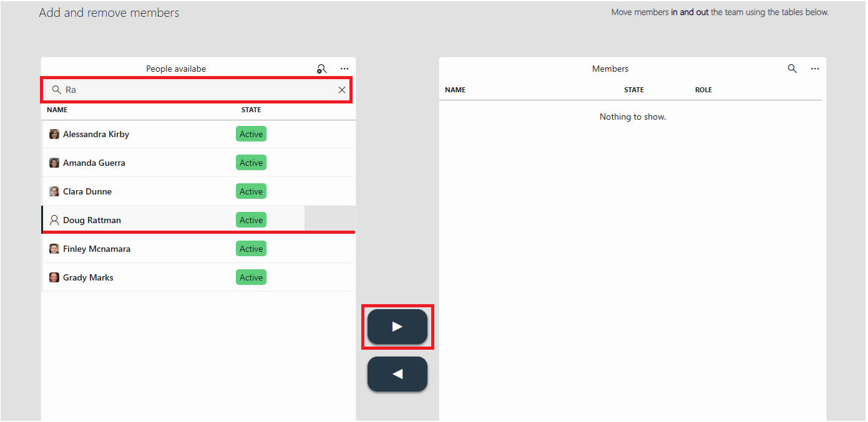Click Doug Rattman's placeholder person icon
This screenshot has width=868, height=422.
point(54,220)
